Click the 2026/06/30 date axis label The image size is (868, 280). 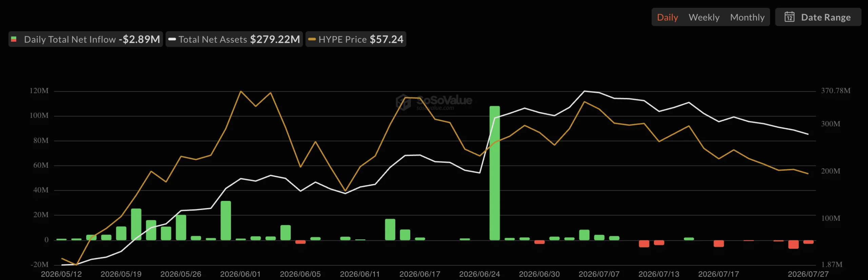click(539, 274)
